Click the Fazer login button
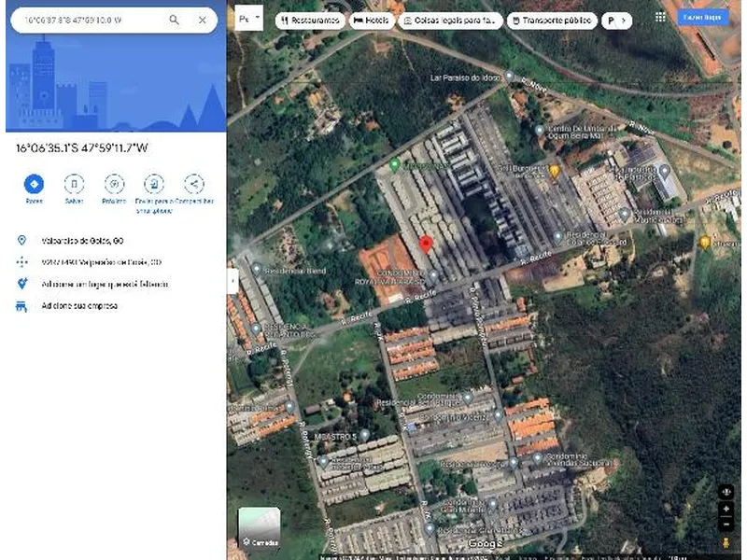The height and width of the screenshot is (560, 747). click(x=703, y=17)
